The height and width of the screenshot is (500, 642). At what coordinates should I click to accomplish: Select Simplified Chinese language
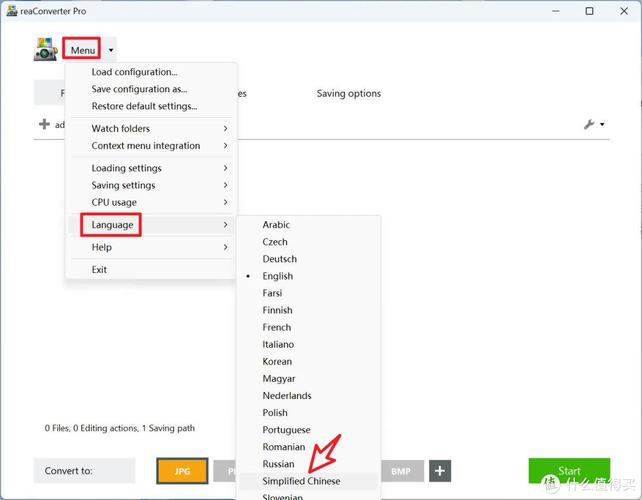308,481
